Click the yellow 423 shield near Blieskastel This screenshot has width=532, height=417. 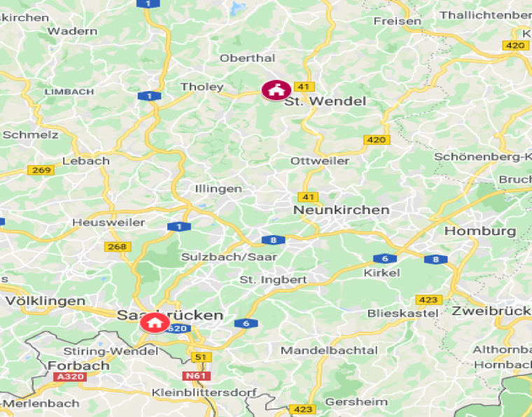click(429, 299)
